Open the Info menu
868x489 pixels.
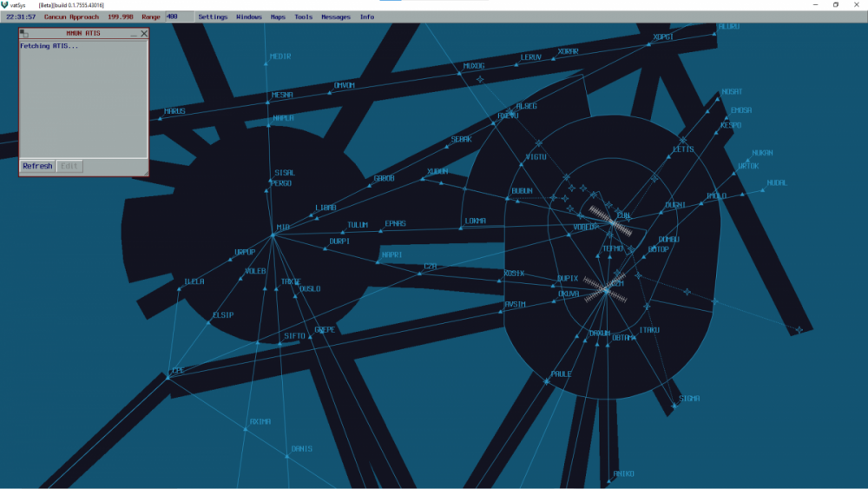367,17
